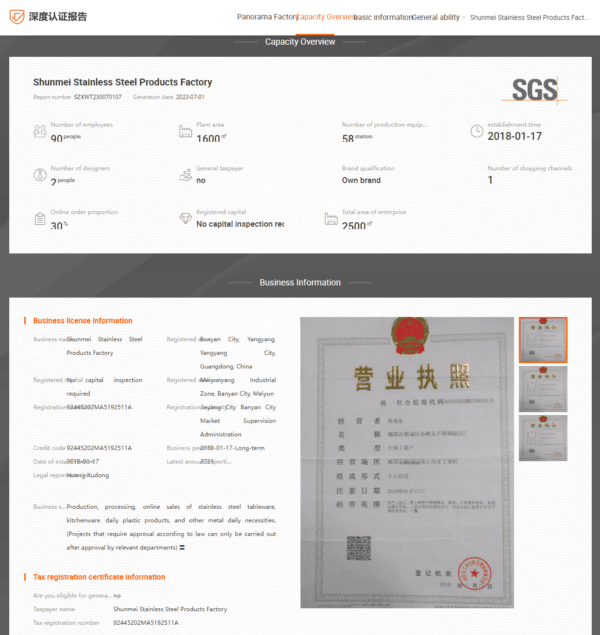Click report number SZXWT230070107
Viewport: 600px width, 635px height.
coord(98,97)
